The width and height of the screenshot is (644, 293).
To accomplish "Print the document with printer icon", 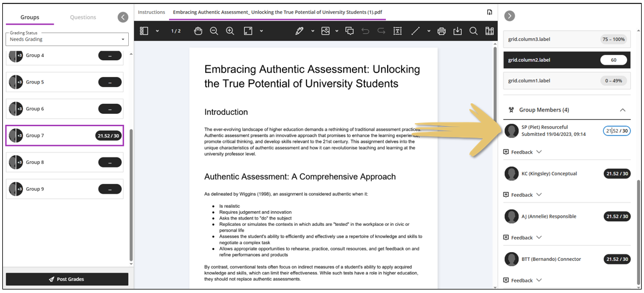I will pos(441,31).
